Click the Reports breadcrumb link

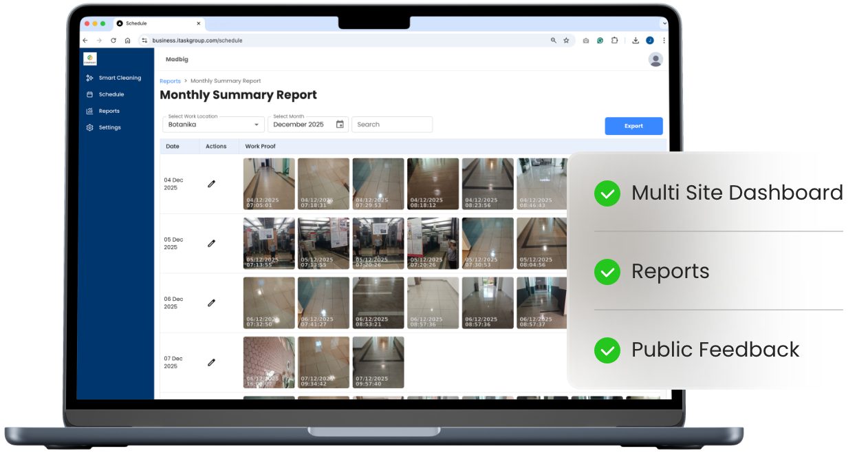pyautogui.click(x=170, y=81)
